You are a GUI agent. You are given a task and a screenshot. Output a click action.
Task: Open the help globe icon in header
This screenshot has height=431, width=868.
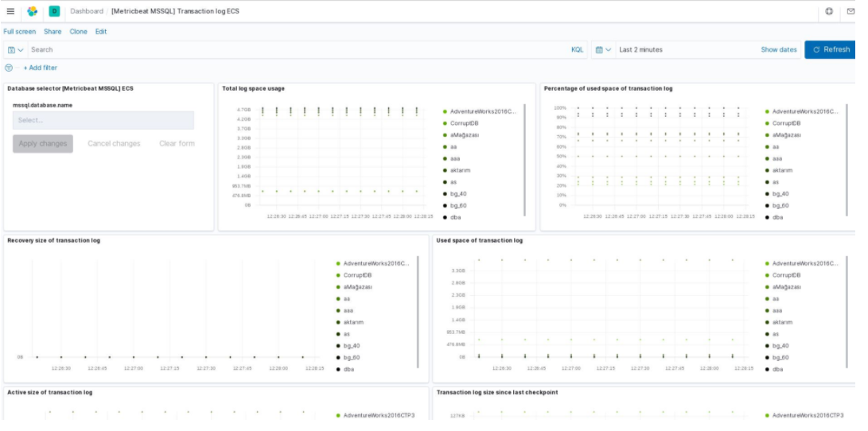829,11
